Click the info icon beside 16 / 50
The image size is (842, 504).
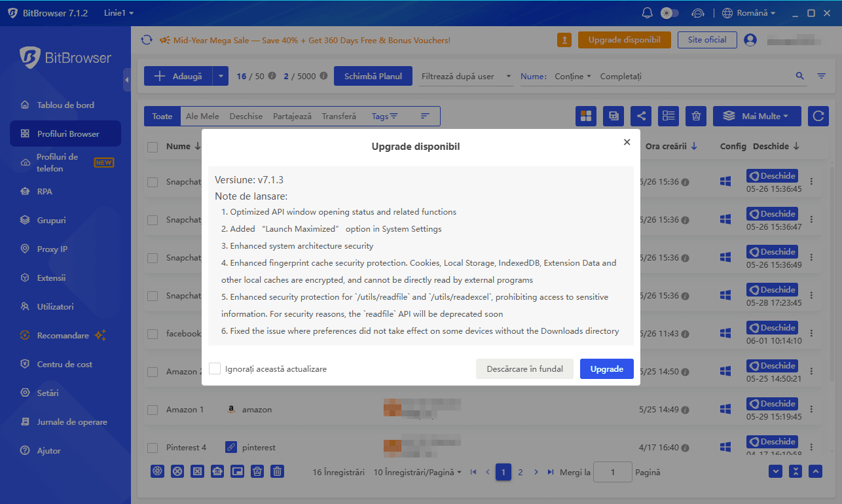(x=272, y=76)
